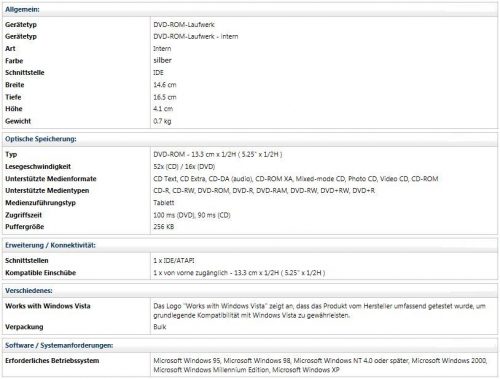
Task: Click the 'Bulk' packaging value
Action: tap(160, 327)
